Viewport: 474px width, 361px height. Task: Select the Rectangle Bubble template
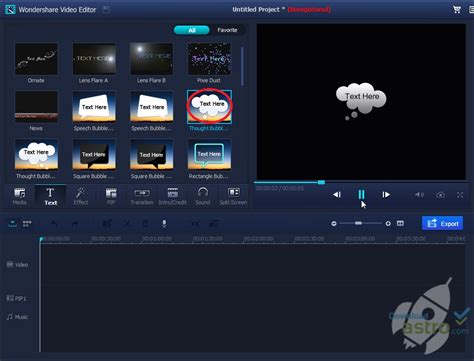coord(209,159)
